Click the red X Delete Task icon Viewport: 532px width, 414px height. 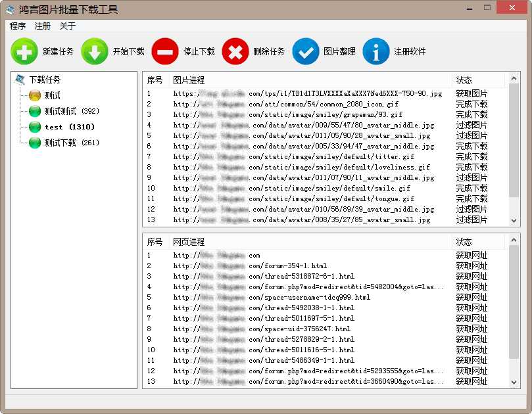point(235,51)
